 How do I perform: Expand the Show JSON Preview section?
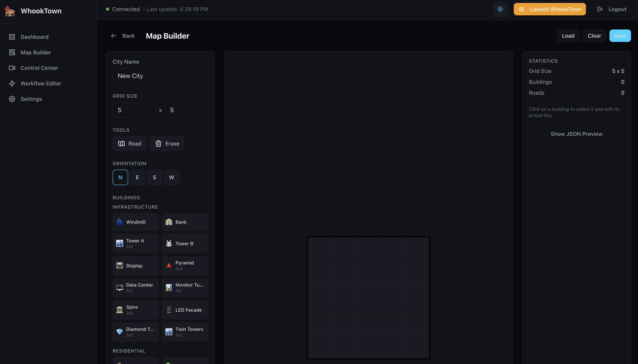point(576,134)
